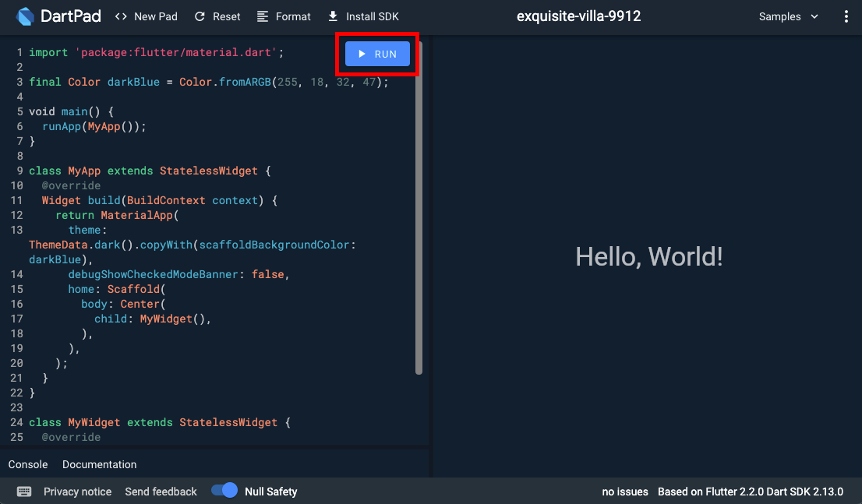
Task: Click line number 23 in gutter
Action: coord(16,408)
